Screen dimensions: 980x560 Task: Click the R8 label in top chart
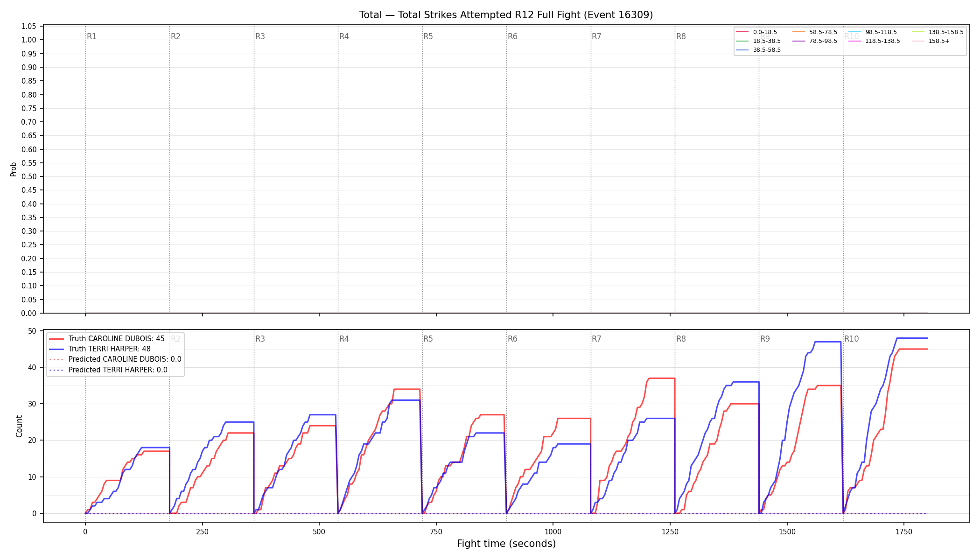pos(681,36)
